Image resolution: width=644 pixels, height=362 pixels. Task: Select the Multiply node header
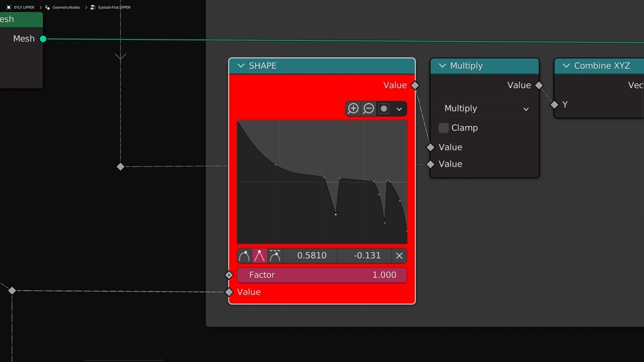[x=484, y=65]
